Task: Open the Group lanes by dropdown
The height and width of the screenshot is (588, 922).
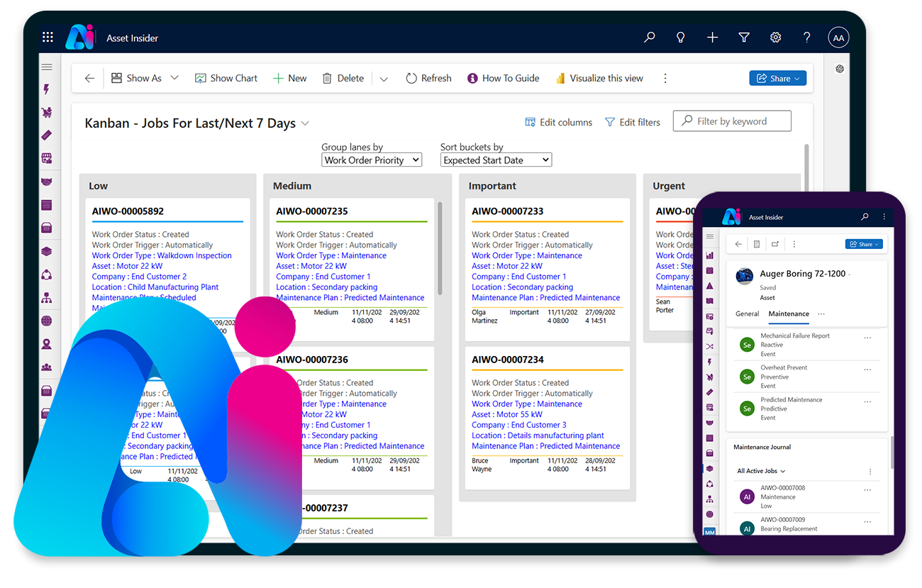Action: tap(372, 160)
